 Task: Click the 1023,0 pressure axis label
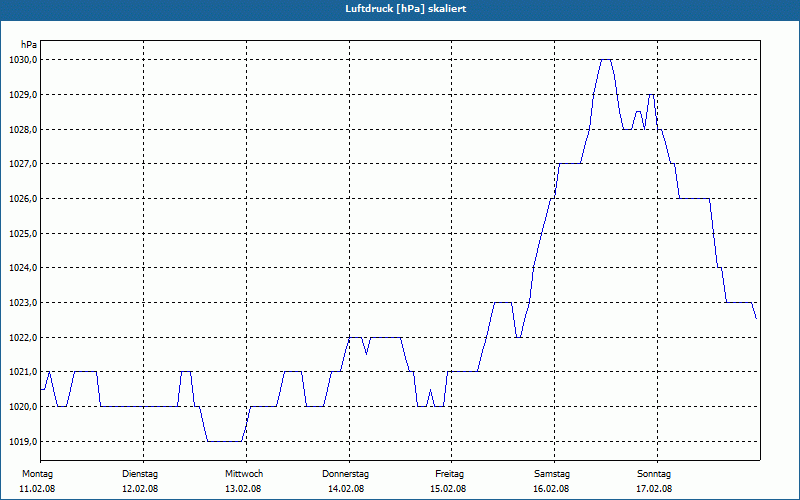(x=23, y=303)
